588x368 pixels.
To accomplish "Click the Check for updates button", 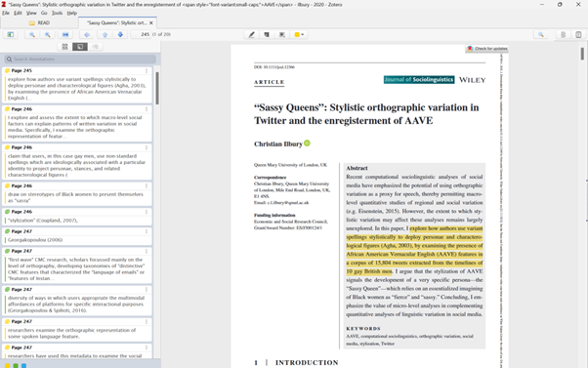I will (486, 49).
